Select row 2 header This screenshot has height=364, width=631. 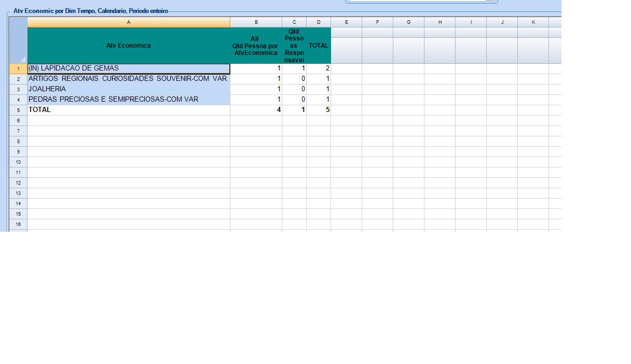click(18, 79)
